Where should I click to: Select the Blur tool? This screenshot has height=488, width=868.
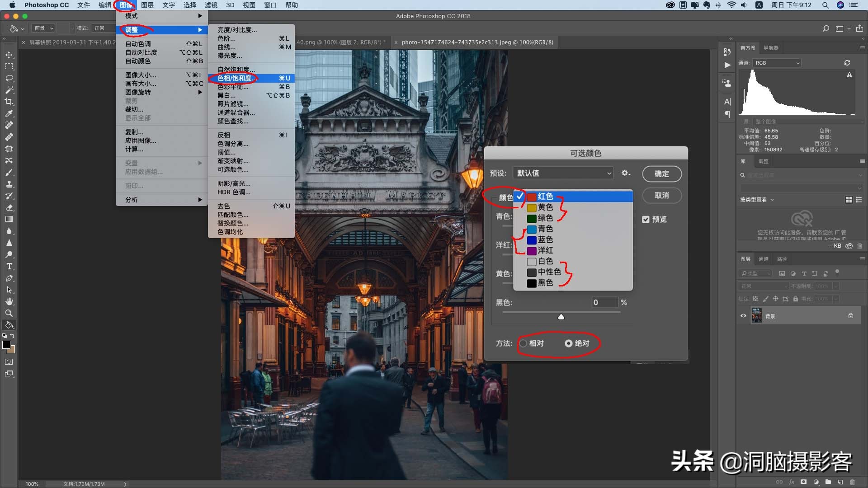[x=9, y=231]
